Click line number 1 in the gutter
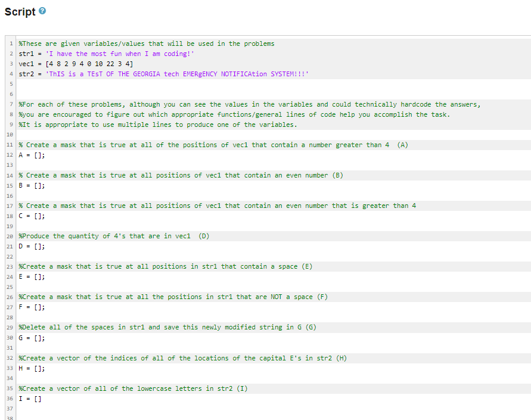The width and height of the screenshot is (531, 420). click(11, 43)
